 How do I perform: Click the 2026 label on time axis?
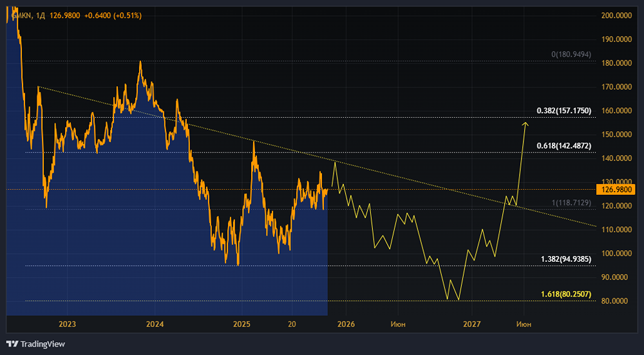pos(346,325)
